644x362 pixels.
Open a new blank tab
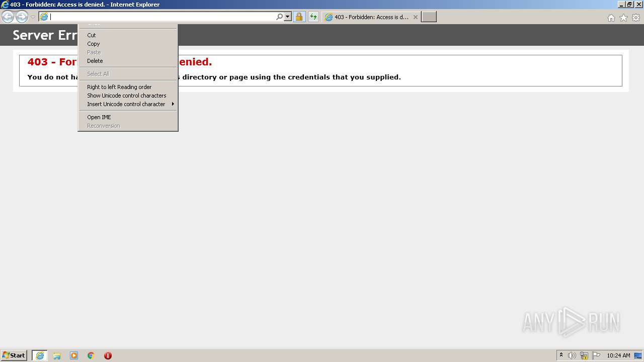point(429,17)
